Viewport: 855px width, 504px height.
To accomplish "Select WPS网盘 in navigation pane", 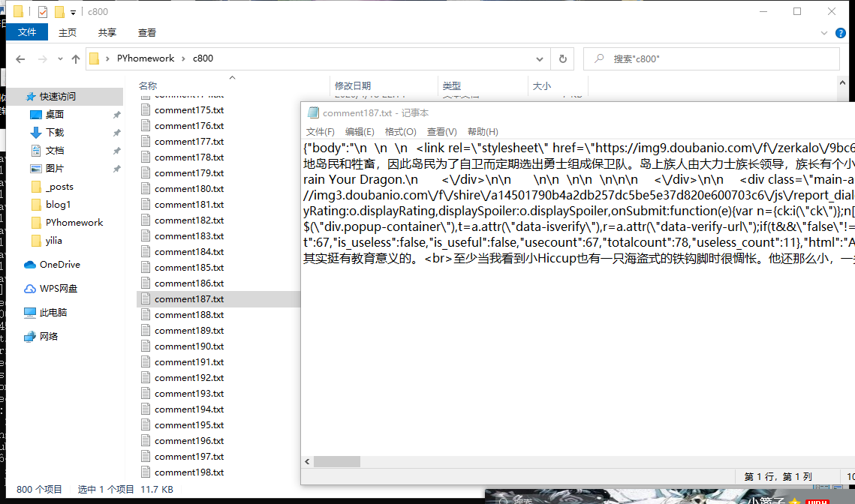I will pyautogui.click(x=59, y=288).
